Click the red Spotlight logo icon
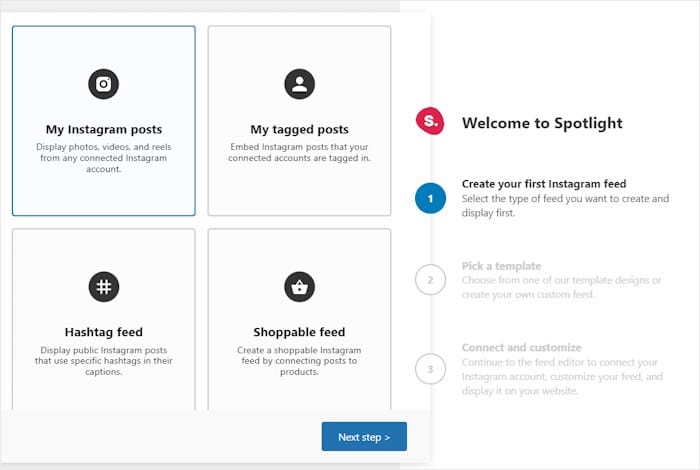700x470 pixels. click(x=429, y=123)
